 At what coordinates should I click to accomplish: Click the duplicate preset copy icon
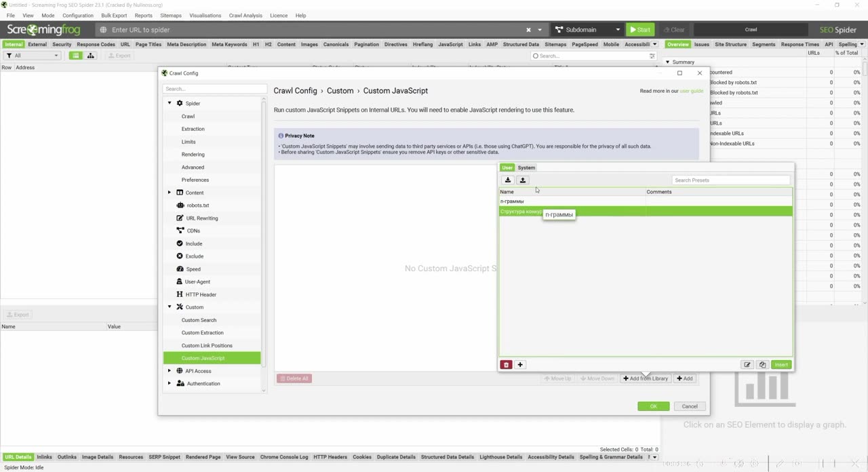pyautogui.click(x=762, y=365)
